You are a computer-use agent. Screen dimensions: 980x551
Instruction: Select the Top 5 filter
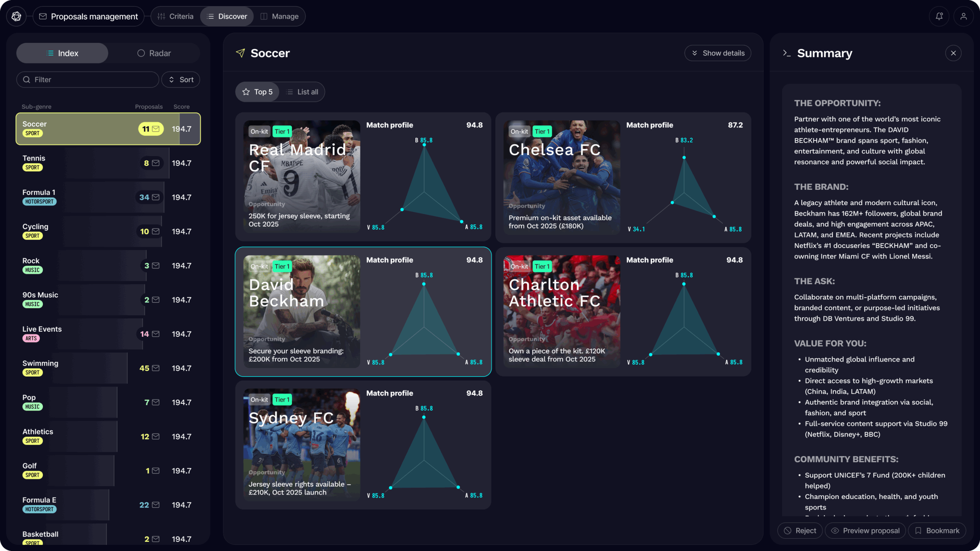tap(257, 92)
